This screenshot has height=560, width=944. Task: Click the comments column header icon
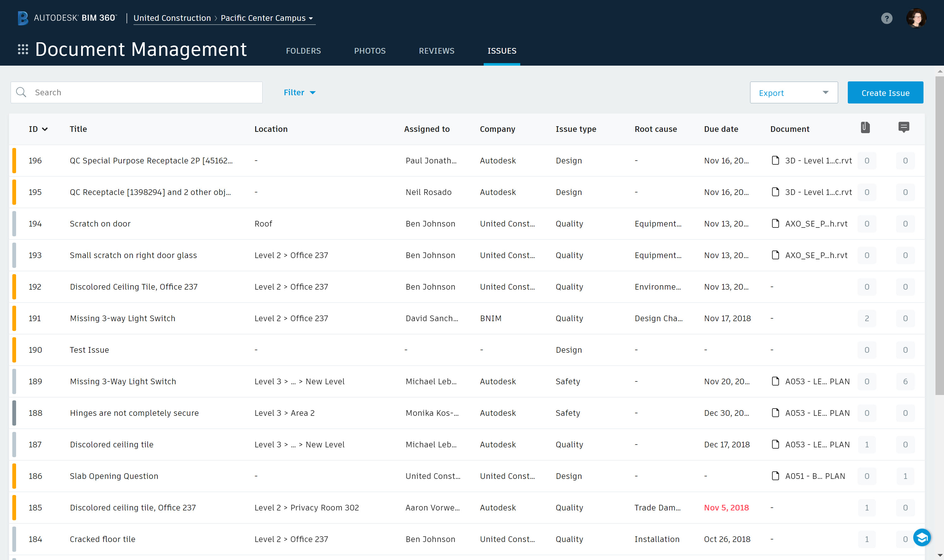(x=904, y=127)
